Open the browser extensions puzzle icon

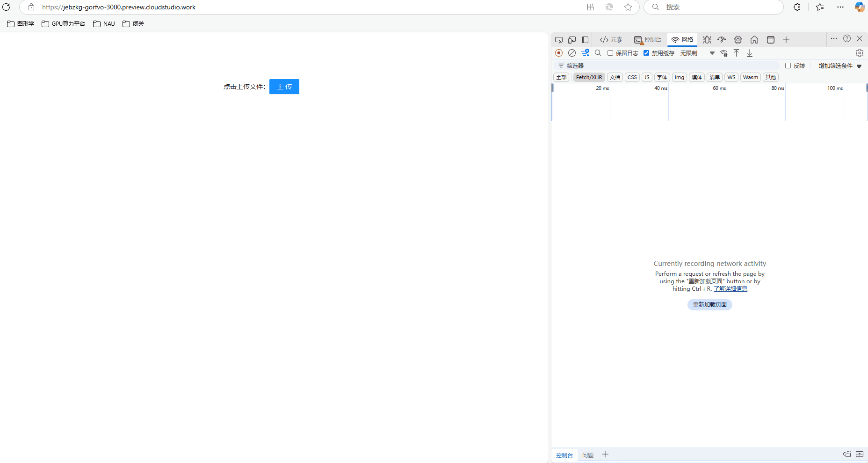[797, 7]
